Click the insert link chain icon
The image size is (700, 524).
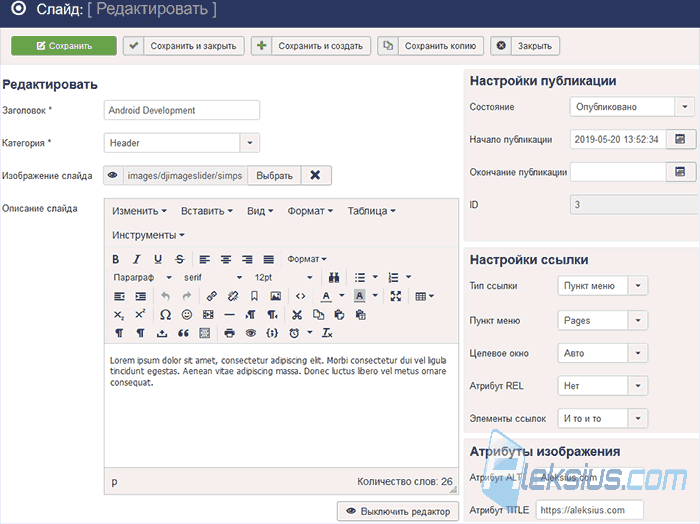coord(212,296)
